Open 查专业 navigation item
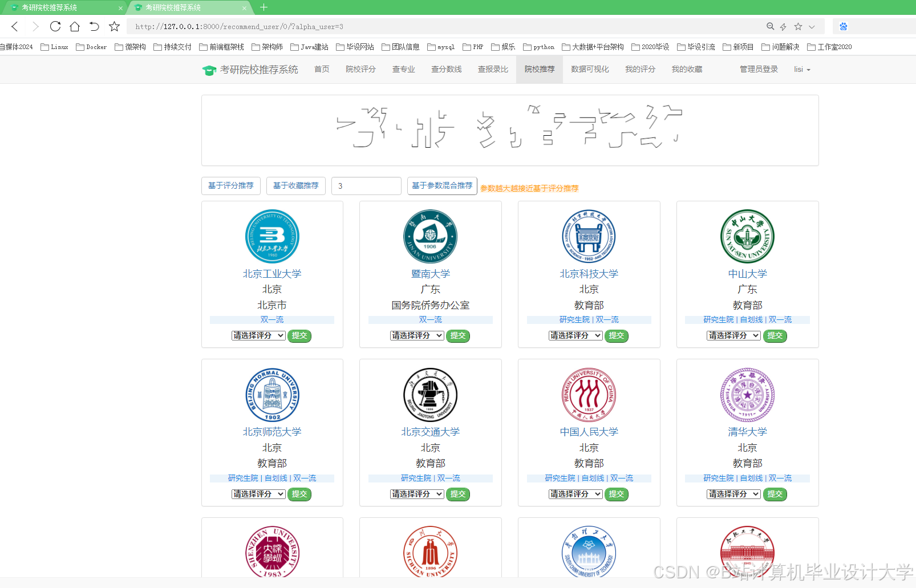The image size is (916, 588). (x=403, y=69)
